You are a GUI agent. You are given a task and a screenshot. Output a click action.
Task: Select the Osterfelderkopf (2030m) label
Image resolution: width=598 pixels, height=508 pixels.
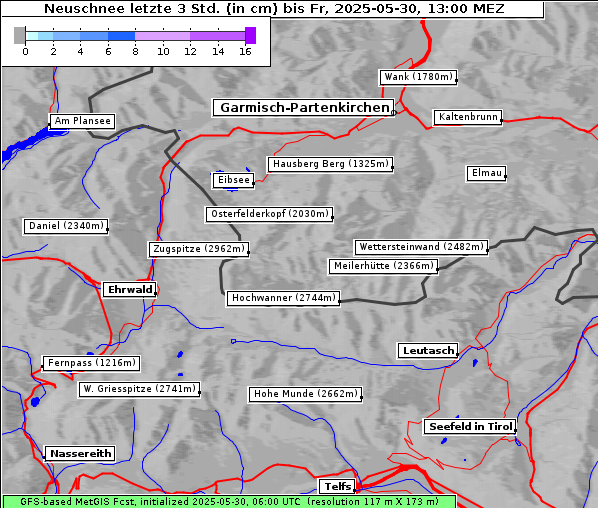270,214
